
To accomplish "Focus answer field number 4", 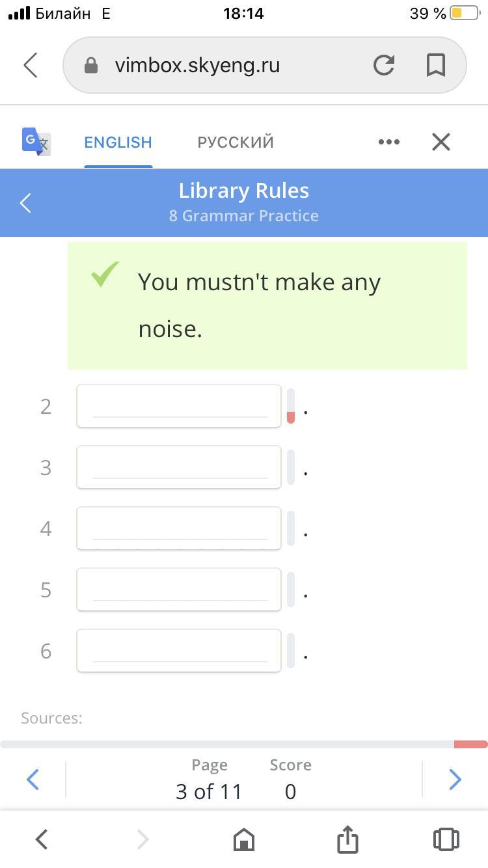I will (179, 528).
